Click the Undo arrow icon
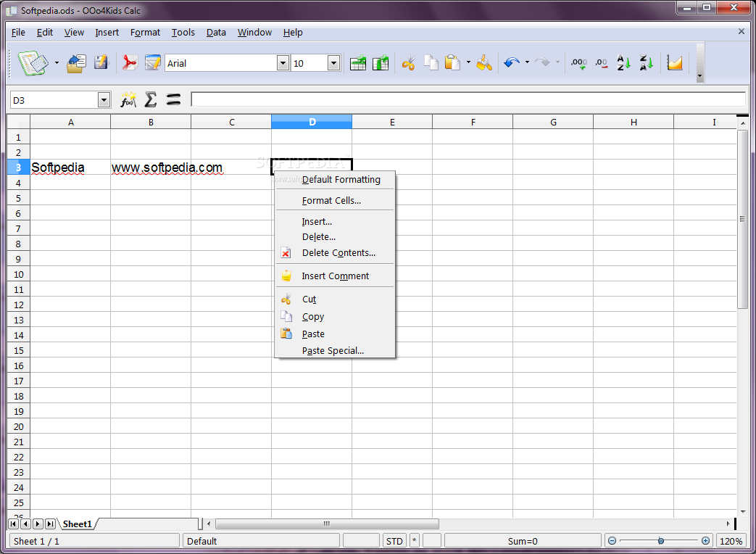 coord(512,62)
